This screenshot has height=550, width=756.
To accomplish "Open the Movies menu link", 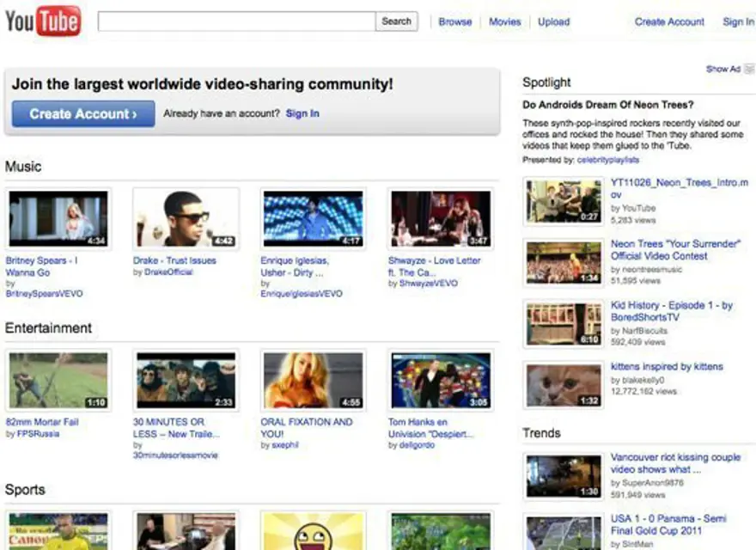I will (505, 21).
